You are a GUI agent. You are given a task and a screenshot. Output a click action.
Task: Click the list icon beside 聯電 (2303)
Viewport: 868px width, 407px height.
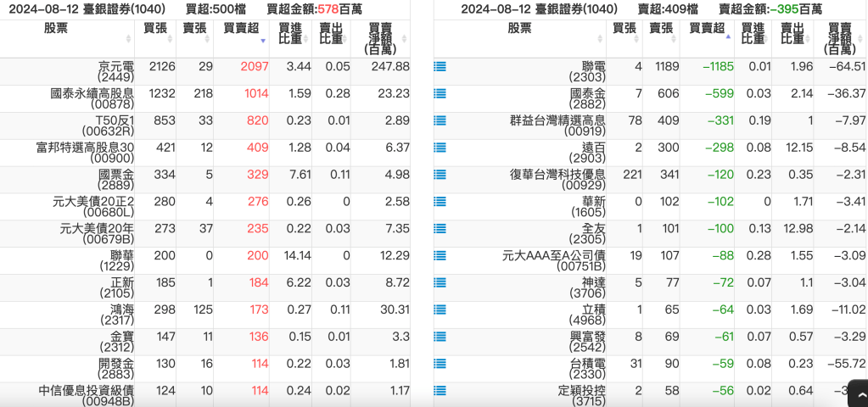[440, 66]
